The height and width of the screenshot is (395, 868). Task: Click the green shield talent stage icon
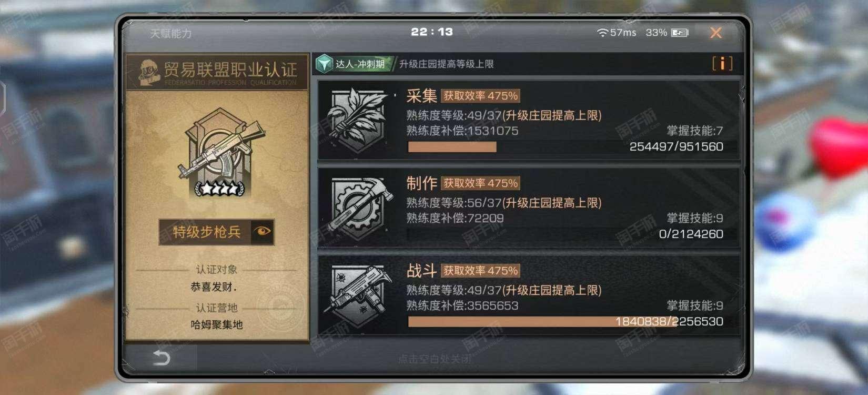(324, 64)
